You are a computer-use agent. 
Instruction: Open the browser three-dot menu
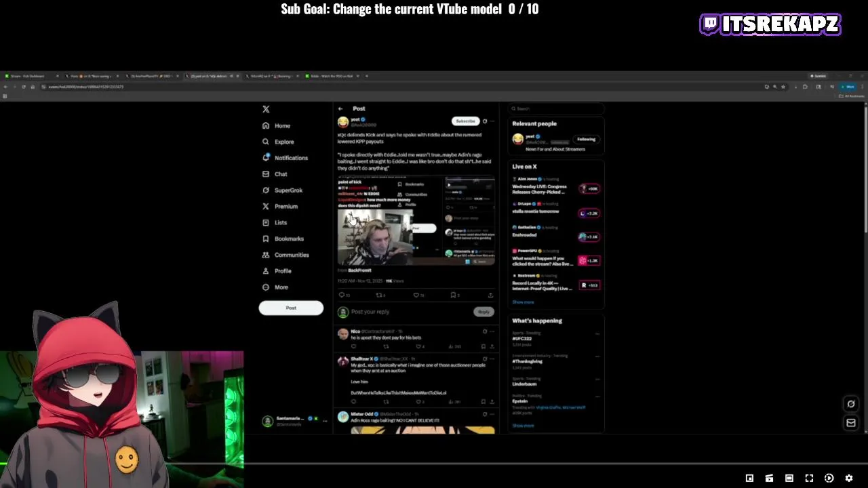[863, 87]
